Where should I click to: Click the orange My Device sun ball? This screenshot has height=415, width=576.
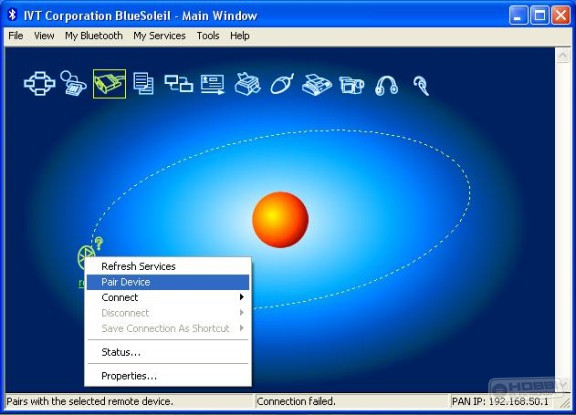pyautogui.click(x=280, y=220)
